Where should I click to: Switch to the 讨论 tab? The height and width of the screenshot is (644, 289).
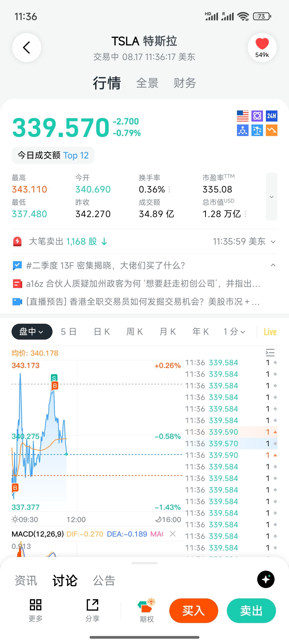(x=65, y=581)
